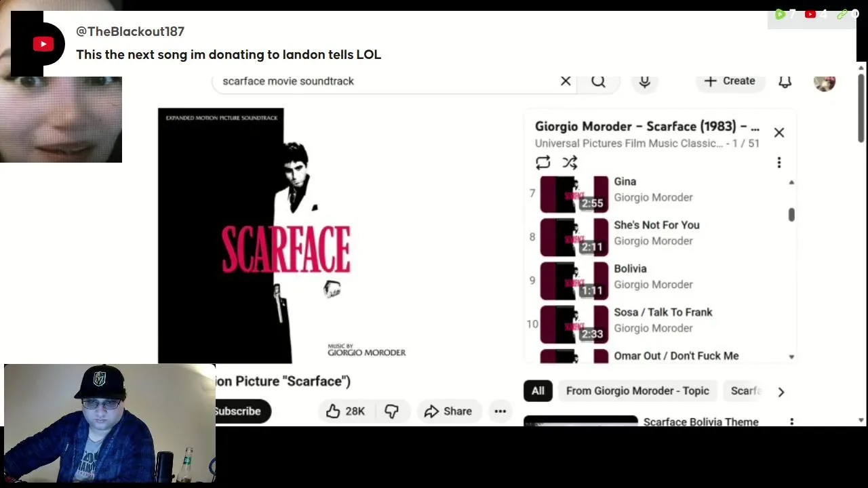868x488 pixels.
Task: Activate voice search microphone icon
Action: [645, 81]
